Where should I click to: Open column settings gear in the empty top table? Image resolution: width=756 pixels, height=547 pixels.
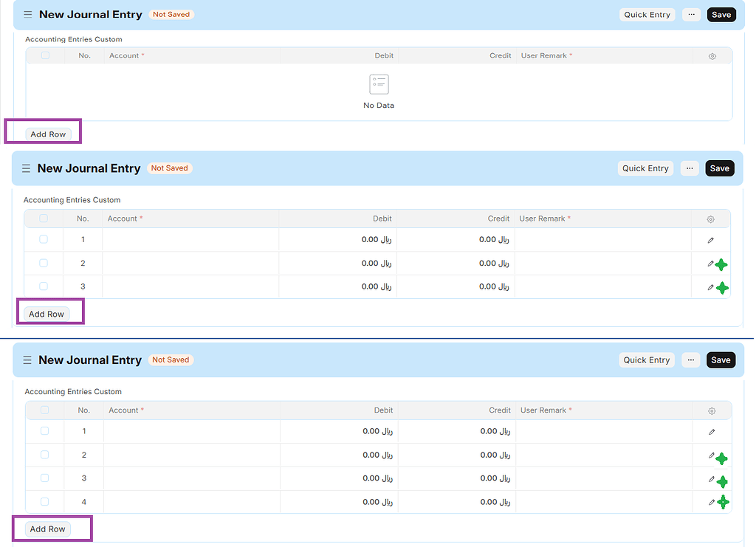712,56
